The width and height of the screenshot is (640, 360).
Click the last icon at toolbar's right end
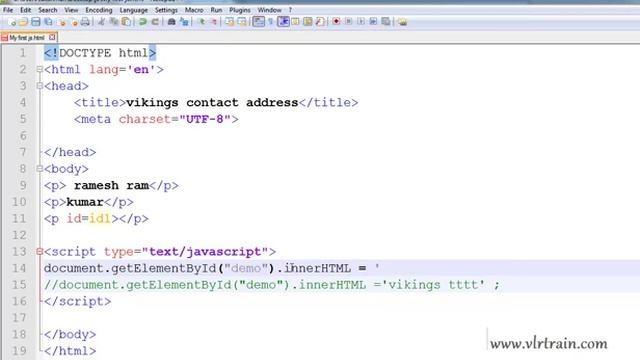(402, 22)
